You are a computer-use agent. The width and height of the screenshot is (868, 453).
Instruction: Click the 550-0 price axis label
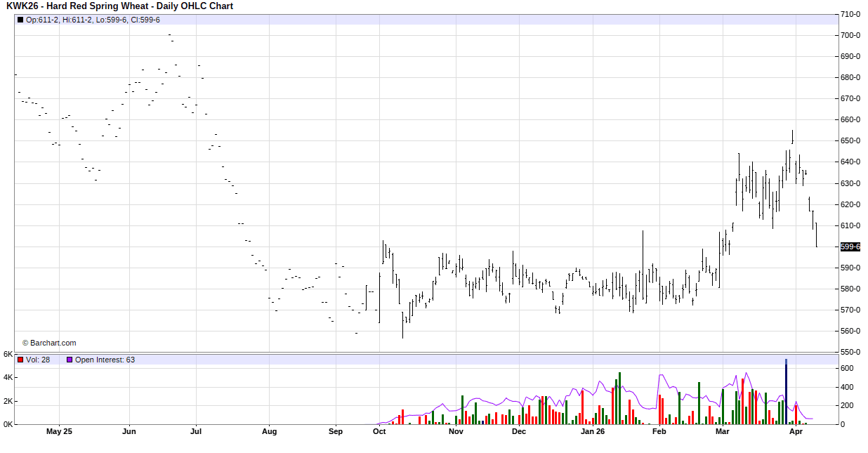point(850,352)
